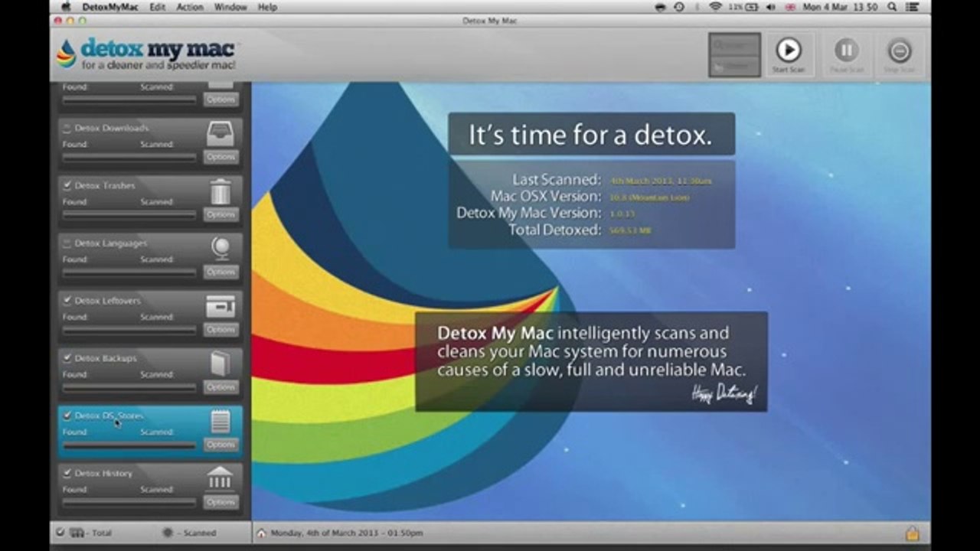
Task: Click the Total icon in sidebar footer
Action: coord(77,533)
